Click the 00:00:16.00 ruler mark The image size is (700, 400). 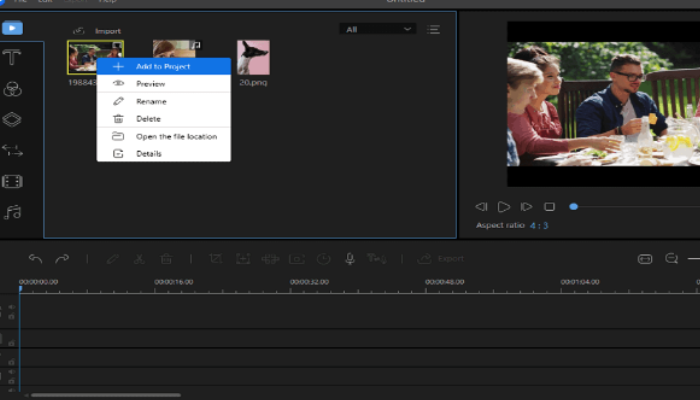pos(174,282)
